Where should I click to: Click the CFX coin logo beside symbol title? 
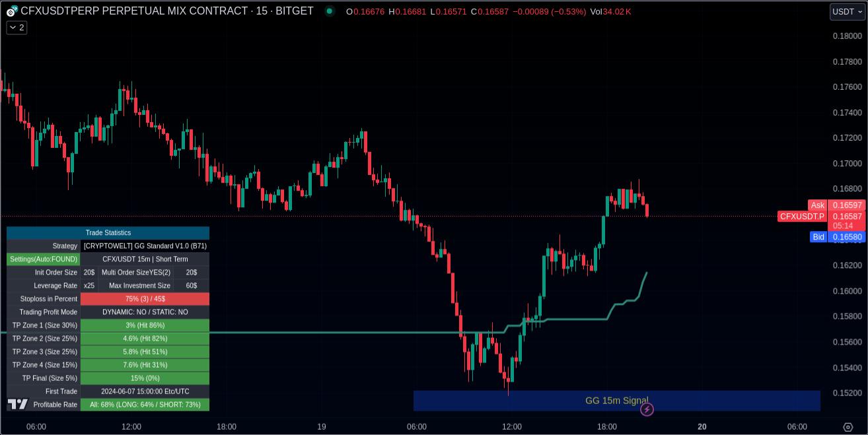12,11
